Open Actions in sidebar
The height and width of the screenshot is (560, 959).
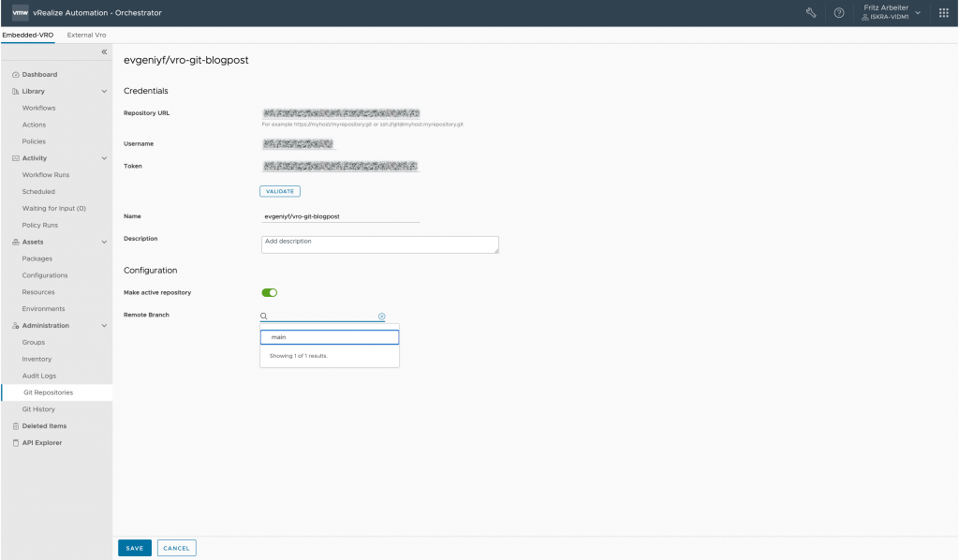[34, 125]
